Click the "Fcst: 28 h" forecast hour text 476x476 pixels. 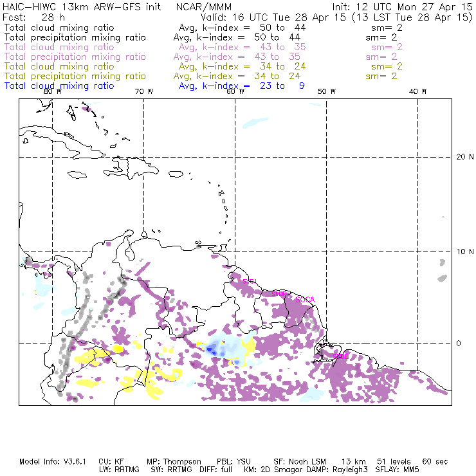pos(33,17)
